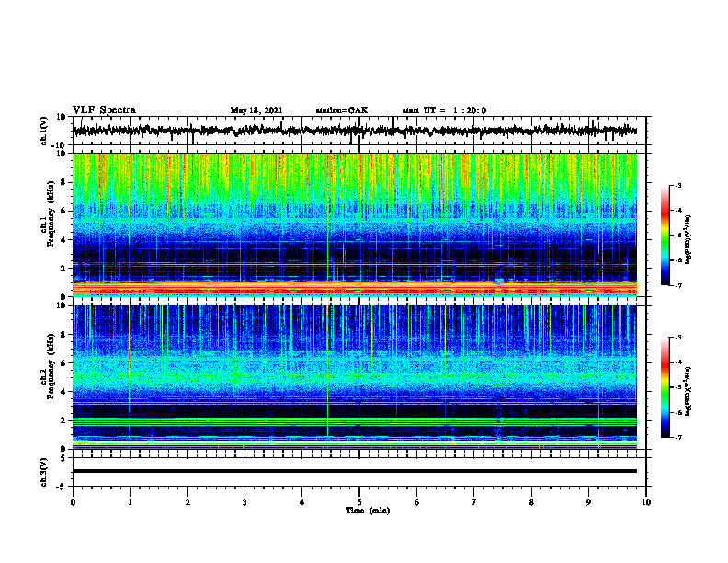Viewport: 728px width, 563px height.
Task: Click time axis tick label "6"
Action: point(417,502)
